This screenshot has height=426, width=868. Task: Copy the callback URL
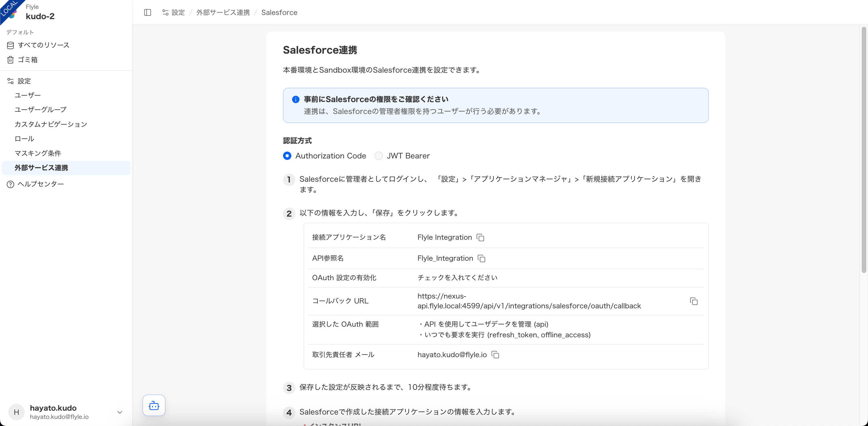(x=693, y=301)
